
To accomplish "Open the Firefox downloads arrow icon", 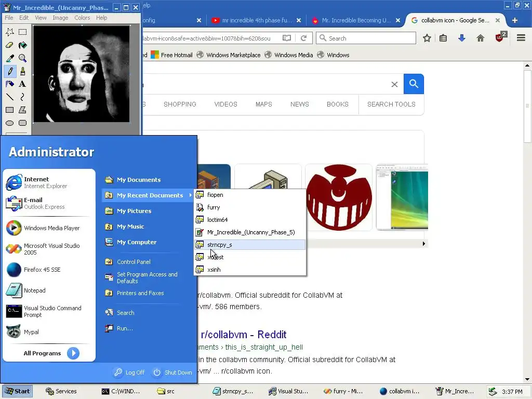I will click(x=461, y=38).
